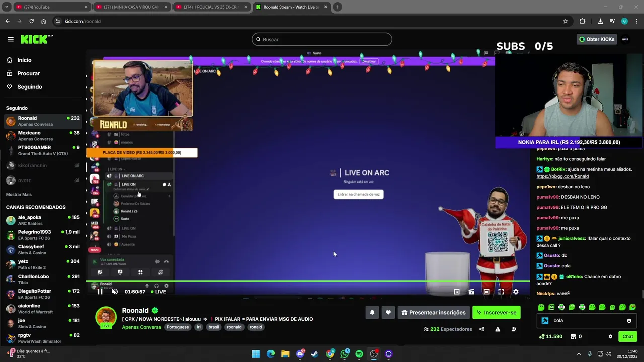
Task: Focus the Buscar search field
Action: tap(322, 39)
